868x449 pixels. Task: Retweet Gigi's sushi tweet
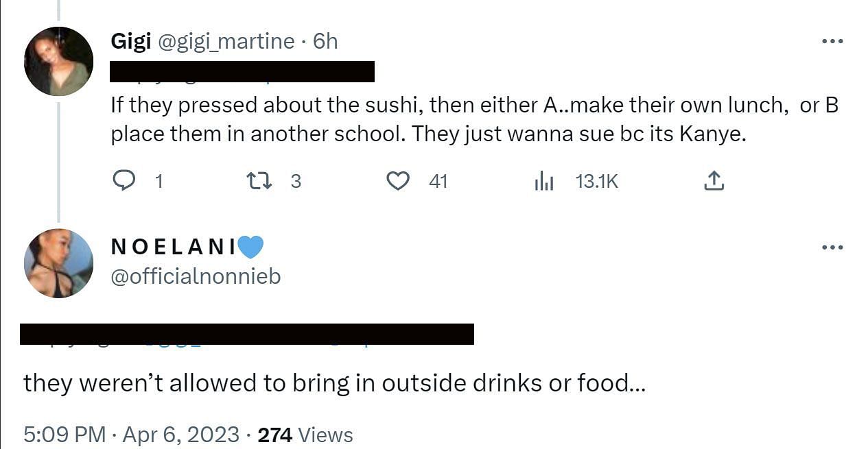[259, 181]
